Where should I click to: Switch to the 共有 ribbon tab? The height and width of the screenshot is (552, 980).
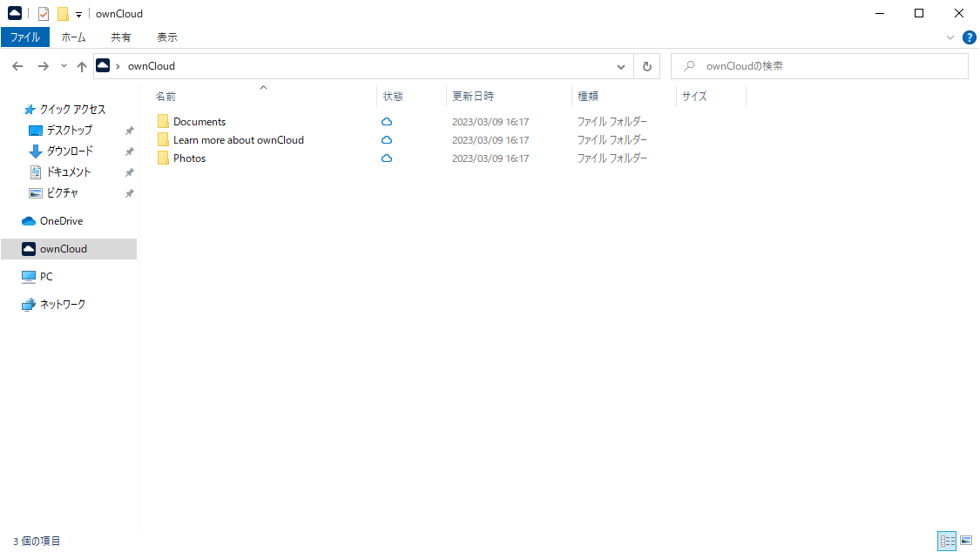tap(120, 37)
